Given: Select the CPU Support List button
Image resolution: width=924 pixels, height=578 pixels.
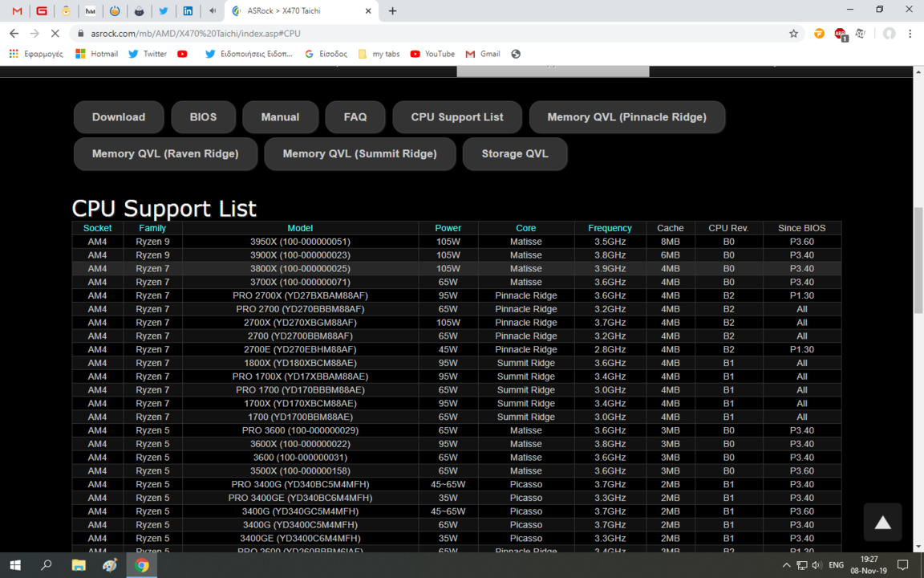Looking at the screenshot, I should (457, 116).
